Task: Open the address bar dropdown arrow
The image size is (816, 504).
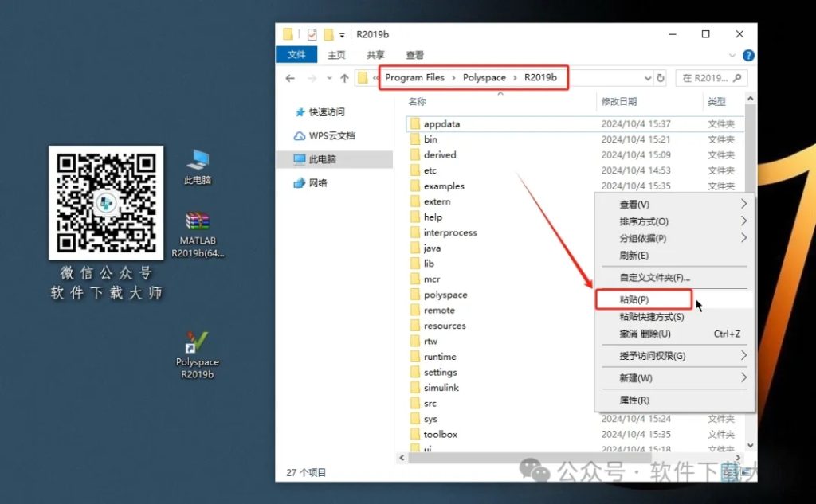Action: click(649, 77)
